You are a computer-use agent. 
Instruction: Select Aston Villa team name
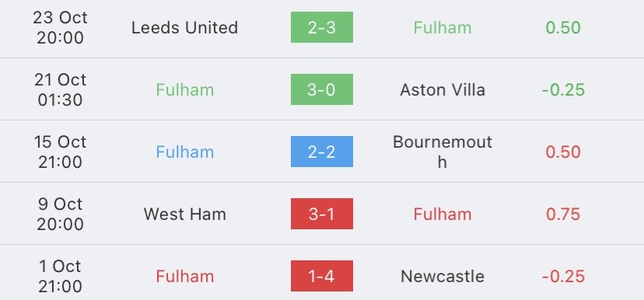[x=443, y=89]
